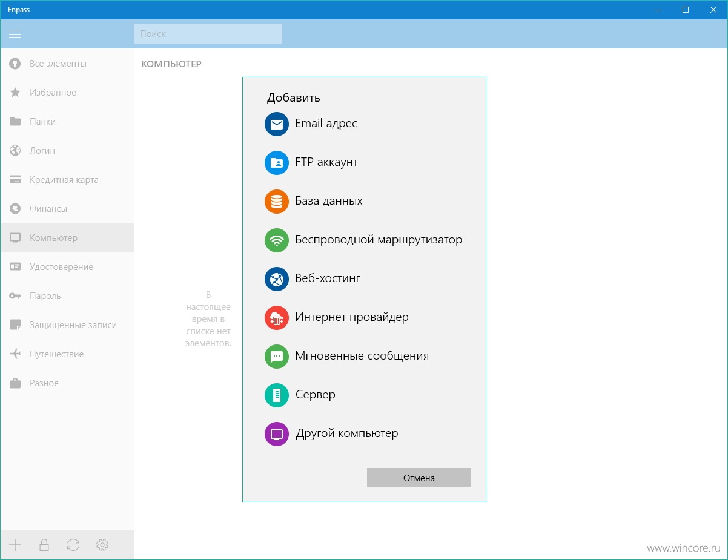Click the Избранное star icon
This screenshot has width=728, height=560.
(x=15, y=92)
